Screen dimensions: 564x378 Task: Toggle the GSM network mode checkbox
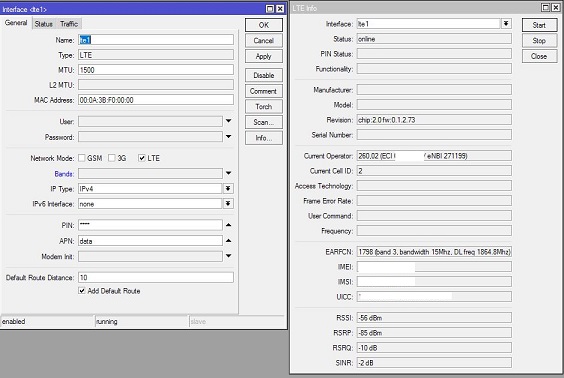pos(82,158)
